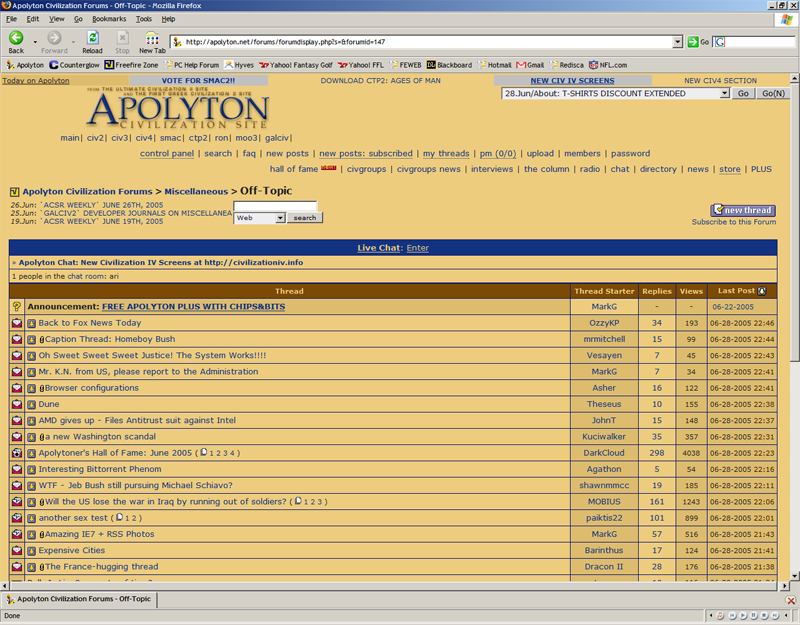
Task: Open the Redisca bookmark
Action: tap(566, 65)
